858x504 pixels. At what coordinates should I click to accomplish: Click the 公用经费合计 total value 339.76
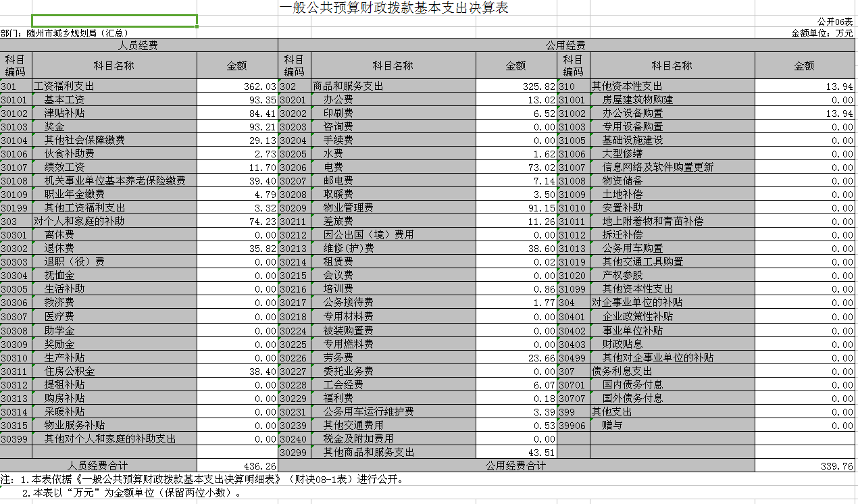point(805,466)
